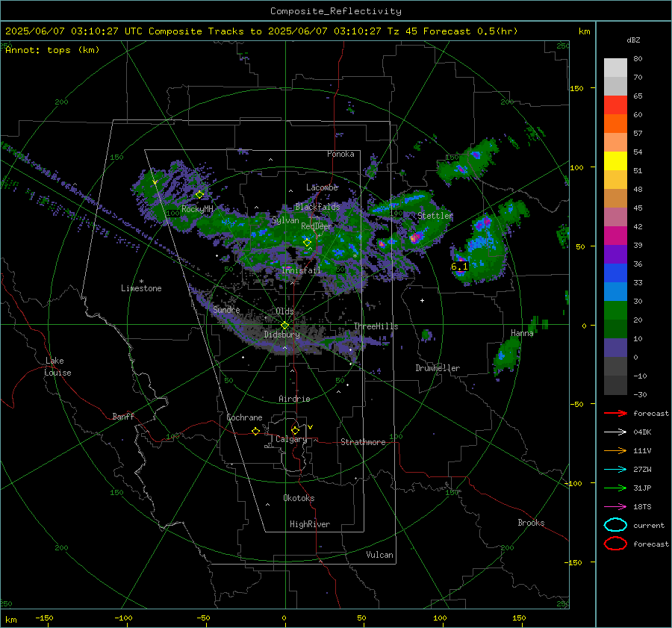
Task: Click the Lacombe label
Action: 322,187
